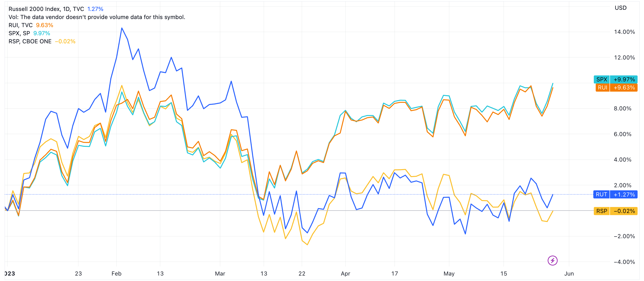
Task: Select the Jun label on time axis
Action: tap(569, 273)
